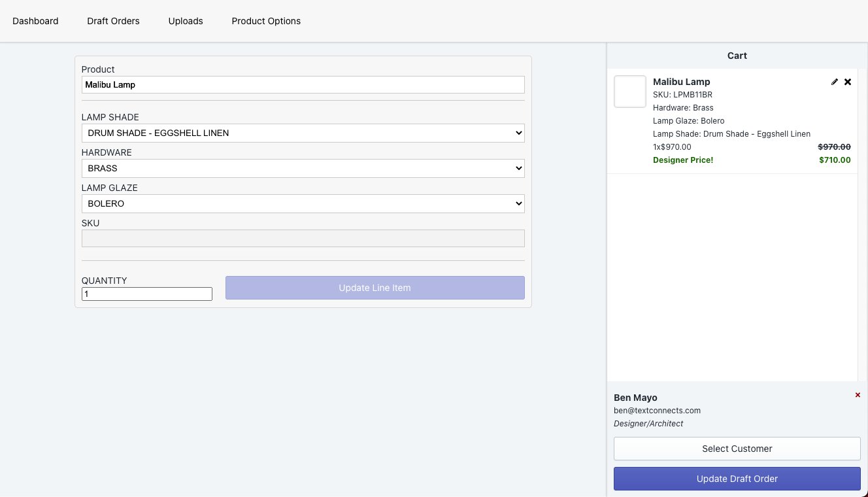
Task: Click the ben@textconnects.com email
Action: (657, 411)
